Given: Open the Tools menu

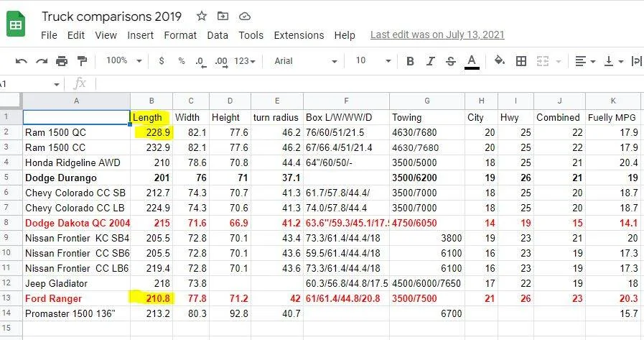Looking at the screenshot, I should [x=251, y=35].
